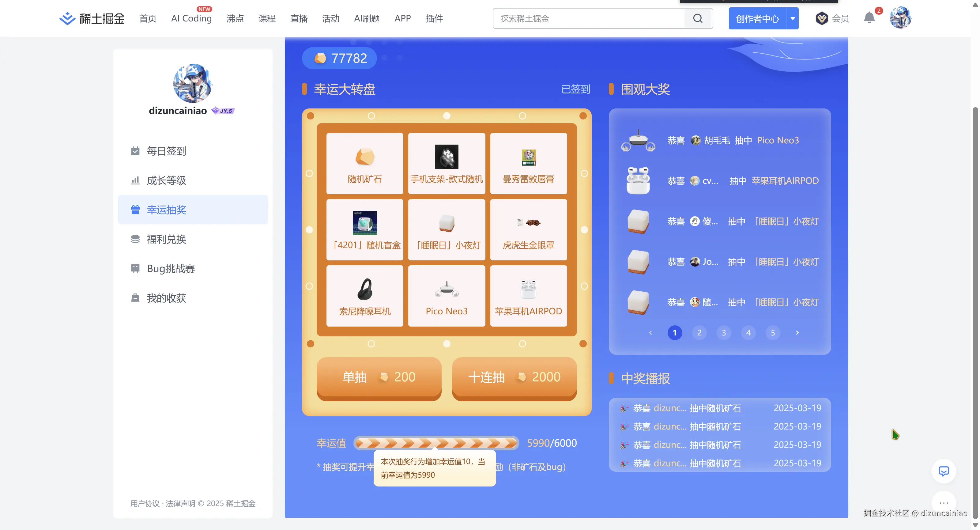This screenshot has height=530, width=980.
Task: Click the lucky value progress bar
Action: tap(436, 443)
